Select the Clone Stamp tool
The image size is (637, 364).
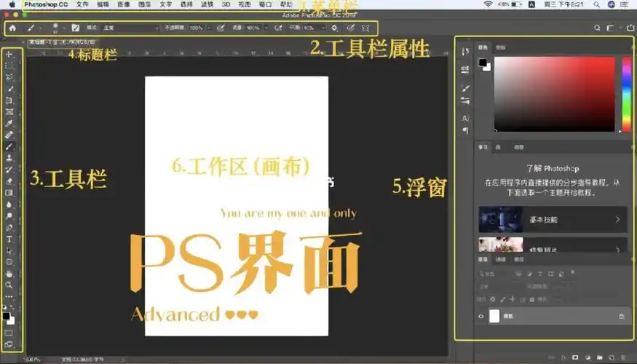click(x=9, y=158)
